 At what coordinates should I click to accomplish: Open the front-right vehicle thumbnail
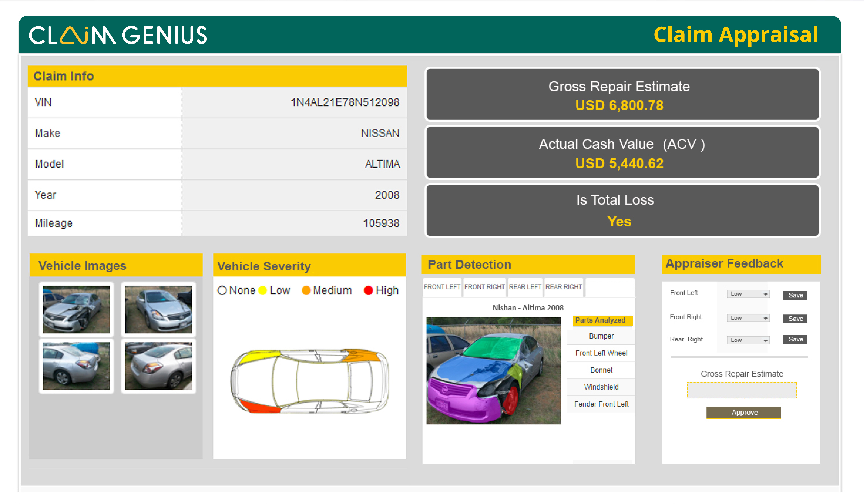click(x=158, y=309)
